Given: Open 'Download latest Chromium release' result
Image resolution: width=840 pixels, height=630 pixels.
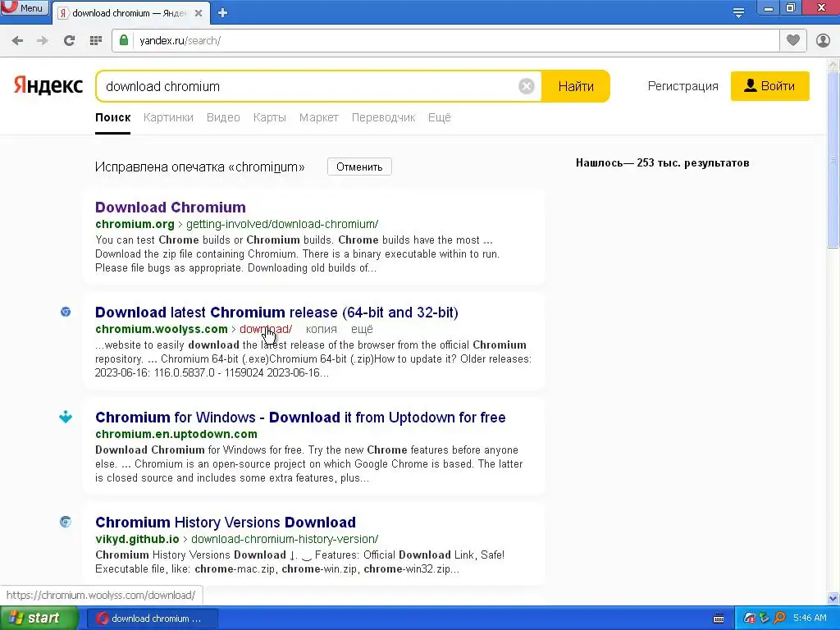Looking at the screenshot, I should coord(276,313).
